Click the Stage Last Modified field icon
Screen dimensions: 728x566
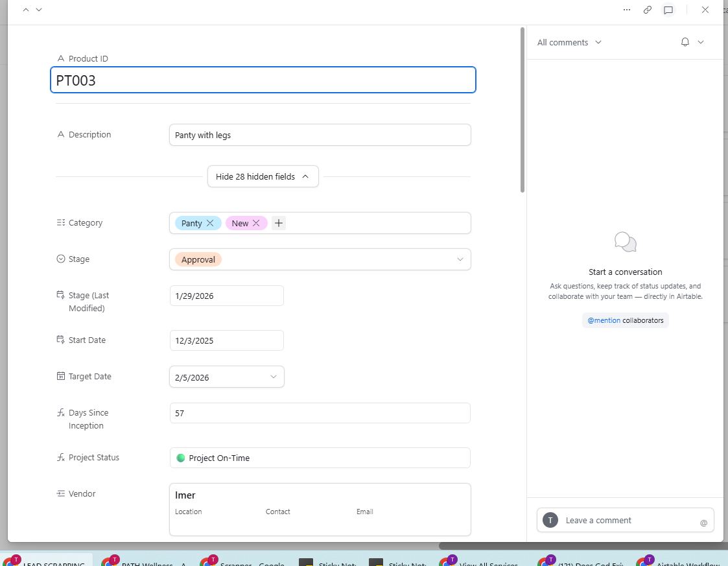[61, 295]
